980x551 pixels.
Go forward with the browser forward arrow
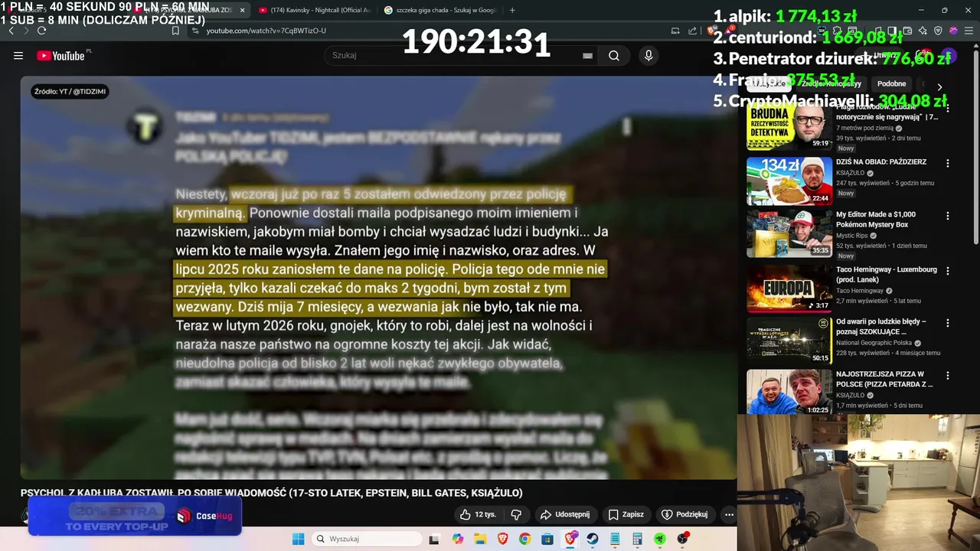[x=25, y=31]
